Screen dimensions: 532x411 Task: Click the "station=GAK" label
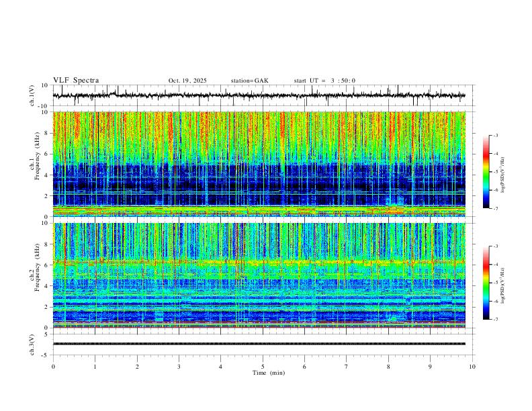pyautogui.click(x=249, y=81)
